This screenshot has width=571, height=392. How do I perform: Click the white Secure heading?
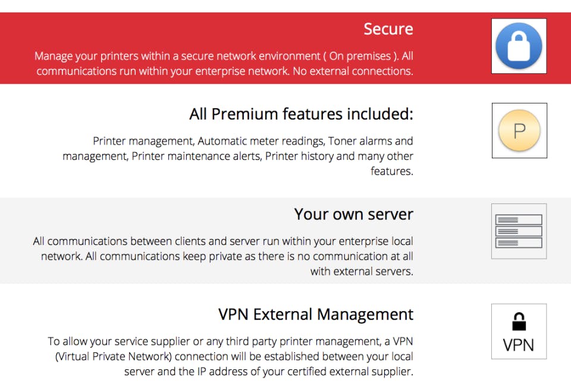(x=388, y=29)
